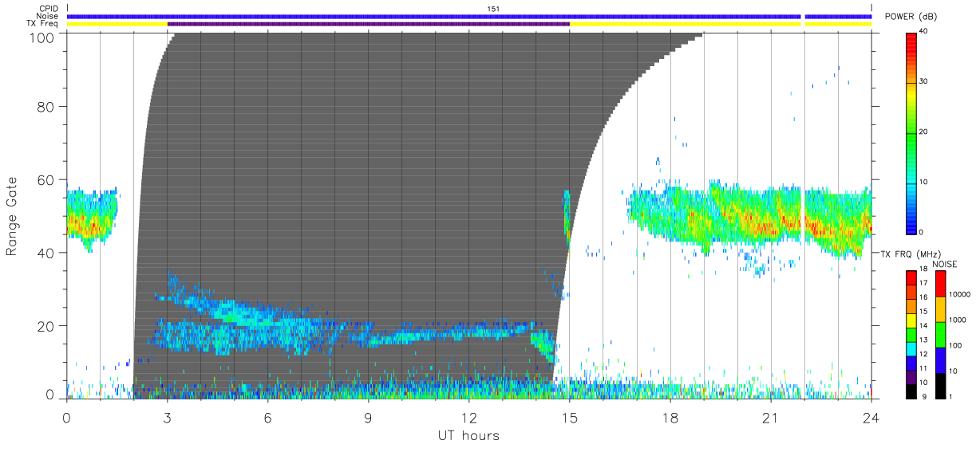Click noise legend label '100'
This screenshot has height=452, width=980.
957,346
